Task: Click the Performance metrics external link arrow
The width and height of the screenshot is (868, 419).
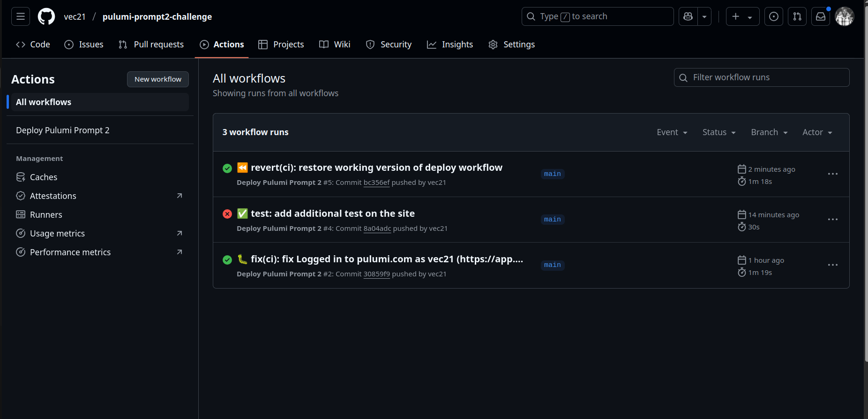Action: pos(180,252)
